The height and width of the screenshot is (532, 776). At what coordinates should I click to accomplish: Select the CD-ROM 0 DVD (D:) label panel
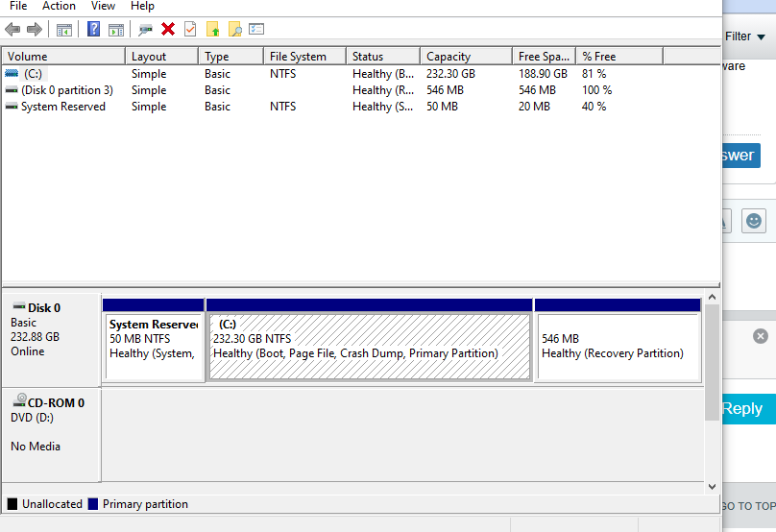click(x=52, y=435)
